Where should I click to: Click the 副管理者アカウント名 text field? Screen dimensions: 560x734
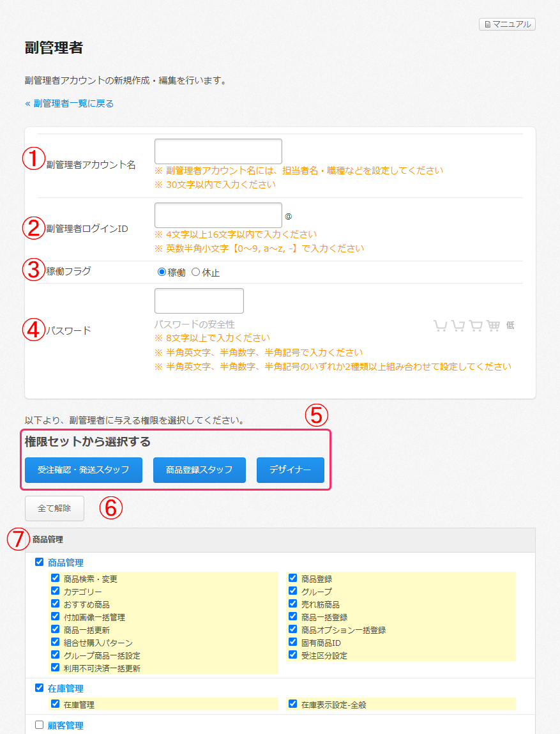[x=218, y=151]
